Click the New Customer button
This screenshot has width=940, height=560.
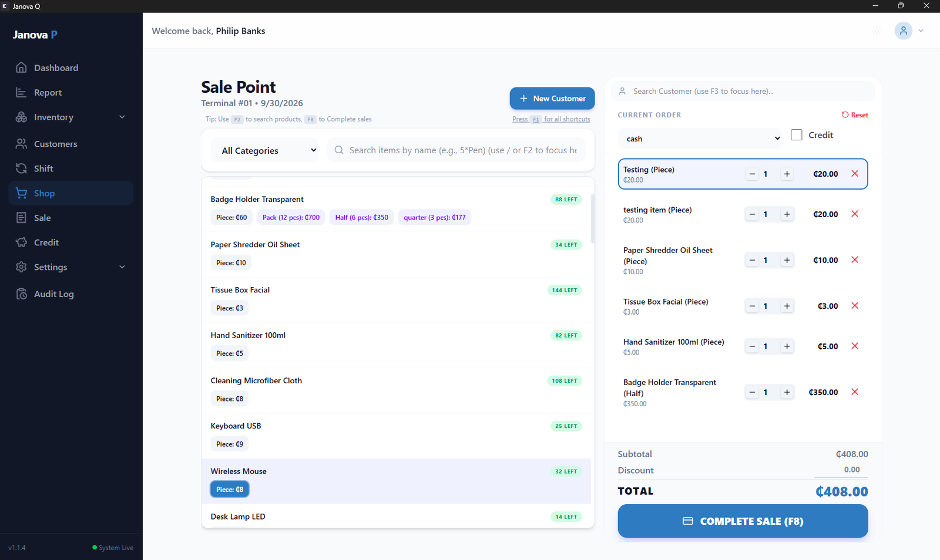[552, 99]
